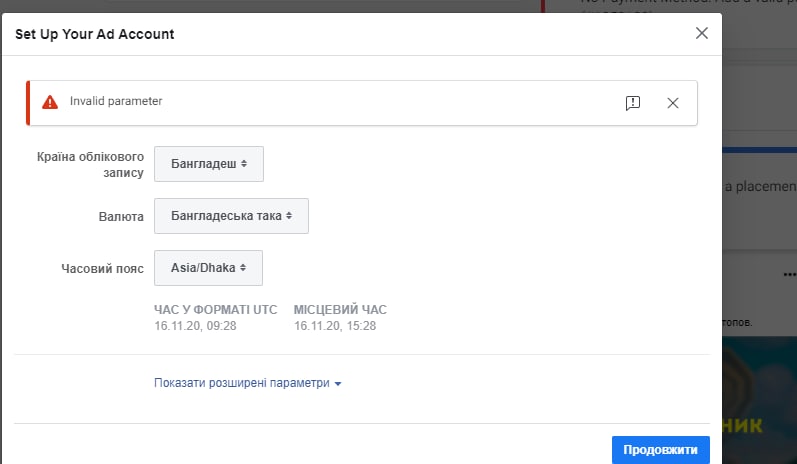Click the red warning triangle icon
The image size is (797, 464).
(50, 102)
